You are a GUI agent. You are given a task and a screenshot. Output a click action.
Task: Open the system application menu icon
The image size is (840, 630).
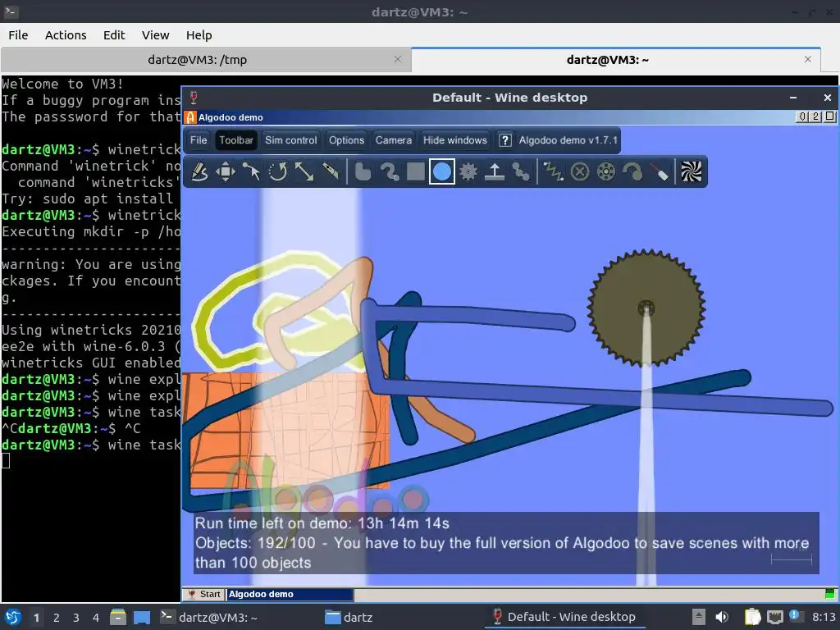pos(13,617)
